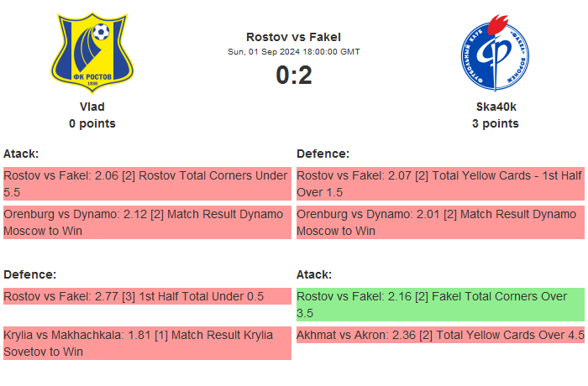
Task: Select green Fakel Total Corners Over 3.5 bet
Action: click(x=440, y=305)
